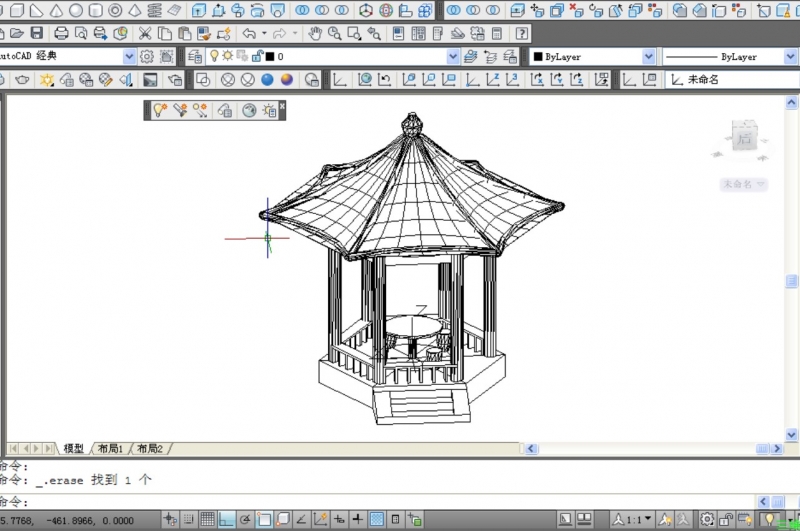This screenshot has height=531, width=800.
Task: Select the Revolve tool
Action: click(x=258, y=10)
